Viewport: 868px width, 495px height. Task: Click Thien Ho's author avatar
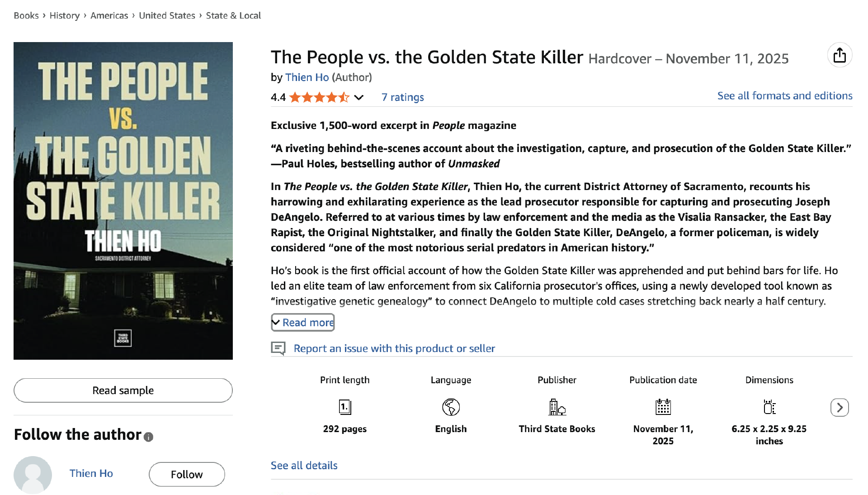tap(33, 474)
